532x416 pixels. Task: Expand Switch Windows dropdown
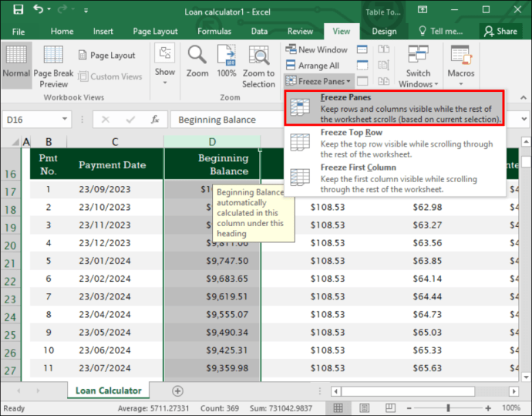point(418,66)
